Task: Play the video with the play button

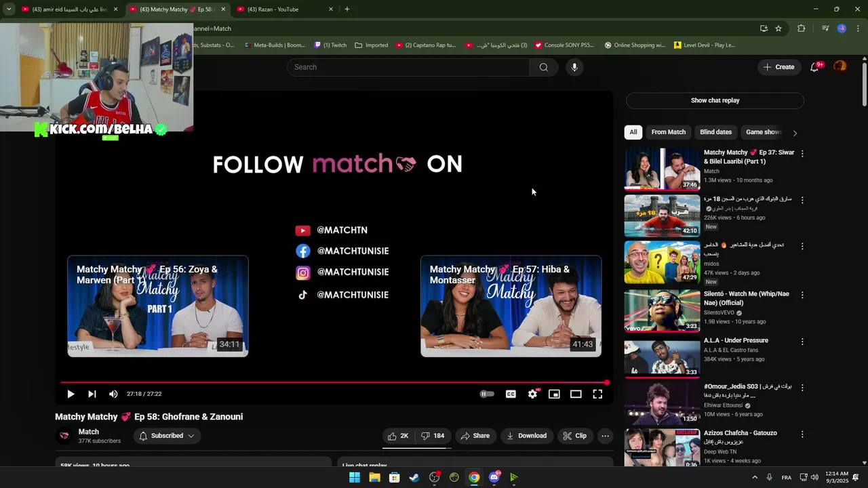Action: point(71,394)
